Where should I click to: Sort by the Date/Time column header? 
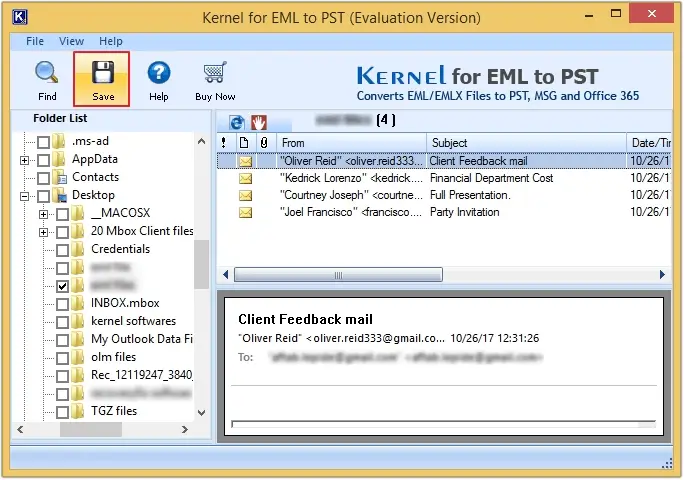pos(650,143)
